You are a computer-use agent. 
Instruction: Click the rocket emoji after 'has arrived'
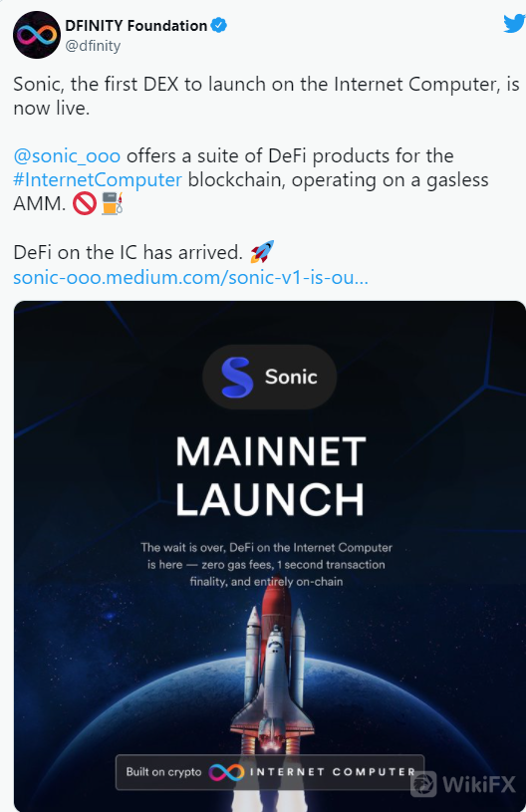click(x=261, y=252)
